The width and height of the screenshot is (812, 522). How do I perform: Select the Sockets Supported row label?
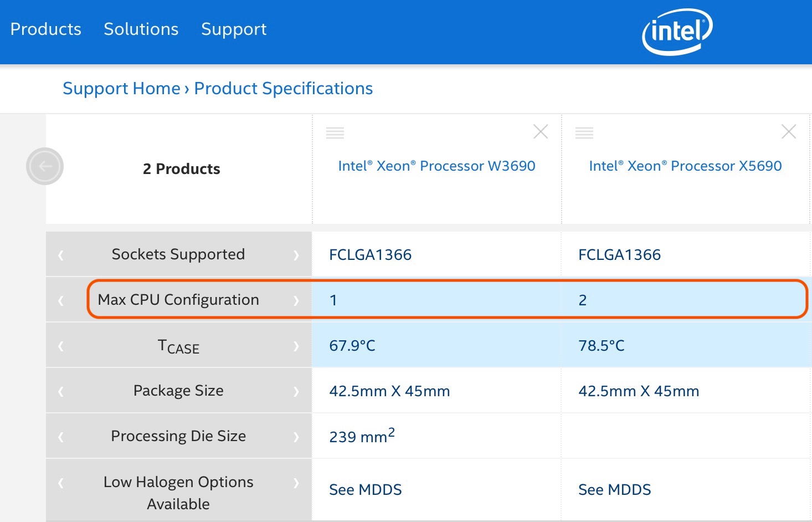tap(178, 254)
